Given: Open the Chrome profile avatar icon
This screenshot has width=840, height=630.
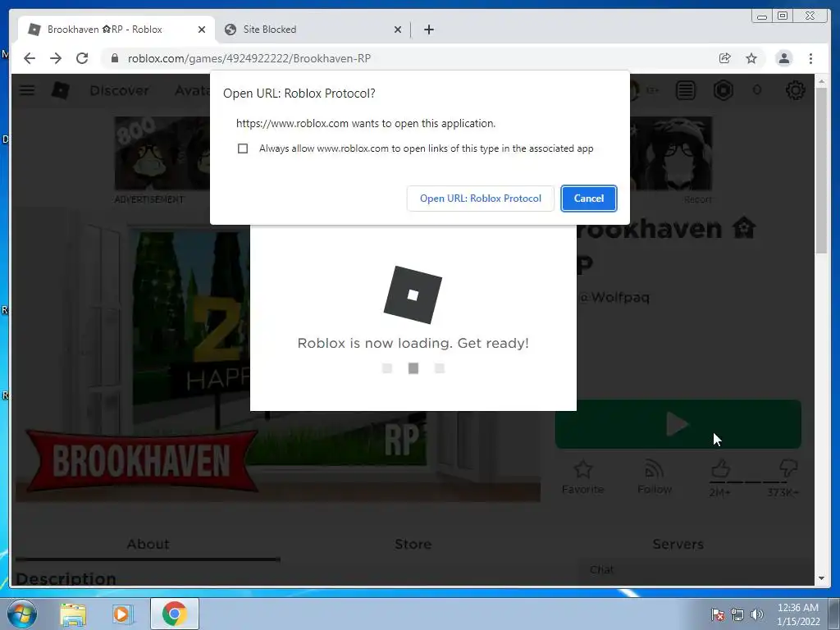Looking at the screenshot, I should [783, 58].
